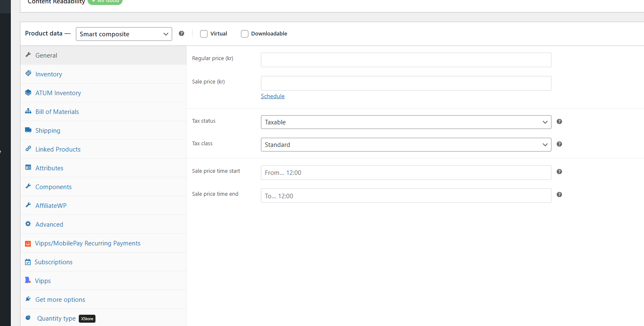
Task: Click the help icon beside product type
Action: point(181,33)
